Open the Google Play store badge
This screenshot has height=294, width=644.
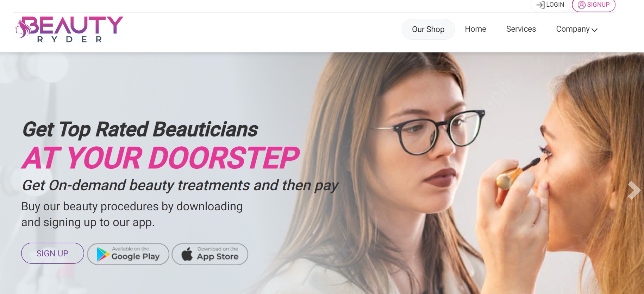128,254
